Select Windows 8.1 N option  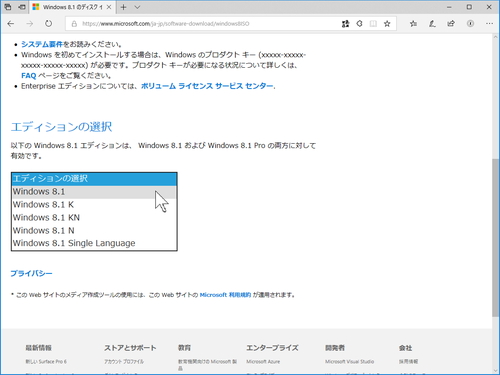[94, 231]
